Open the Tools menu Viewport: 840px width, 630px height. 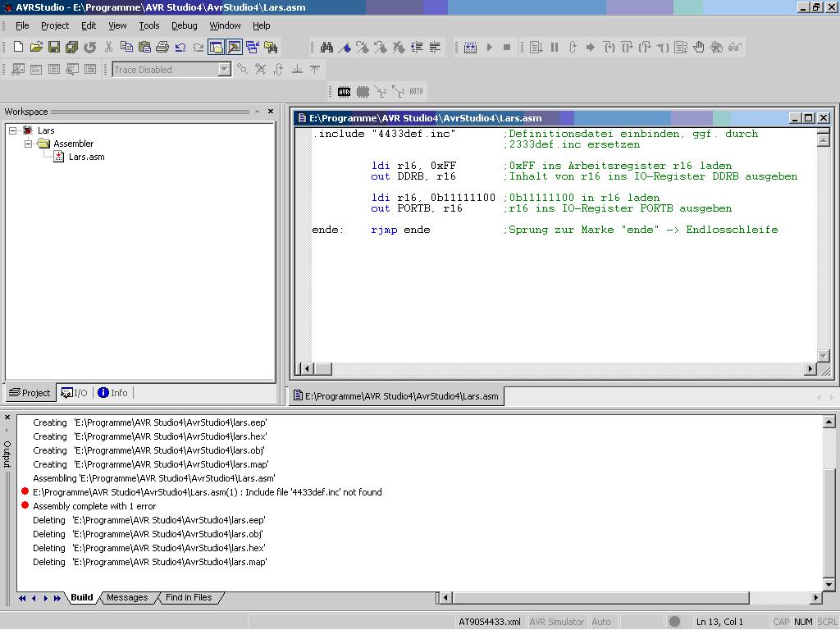point(149,25)
